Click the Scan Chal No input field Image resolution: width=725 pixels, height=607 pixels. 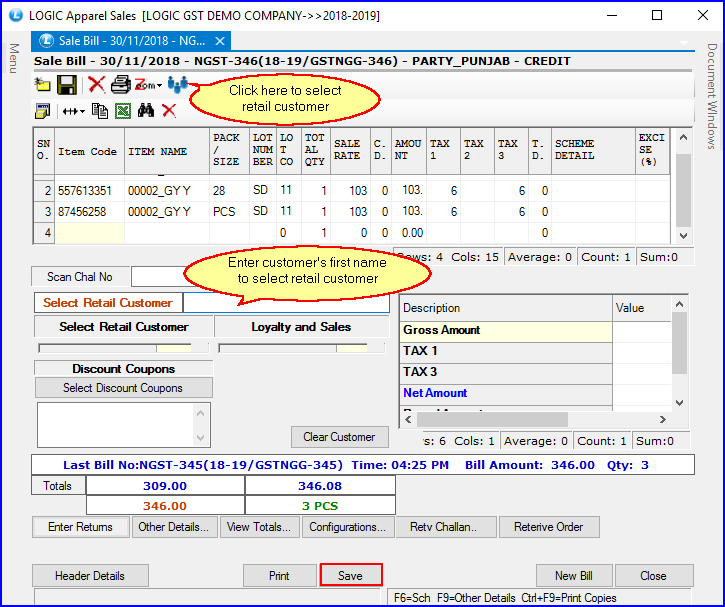(x=158, y=277)
